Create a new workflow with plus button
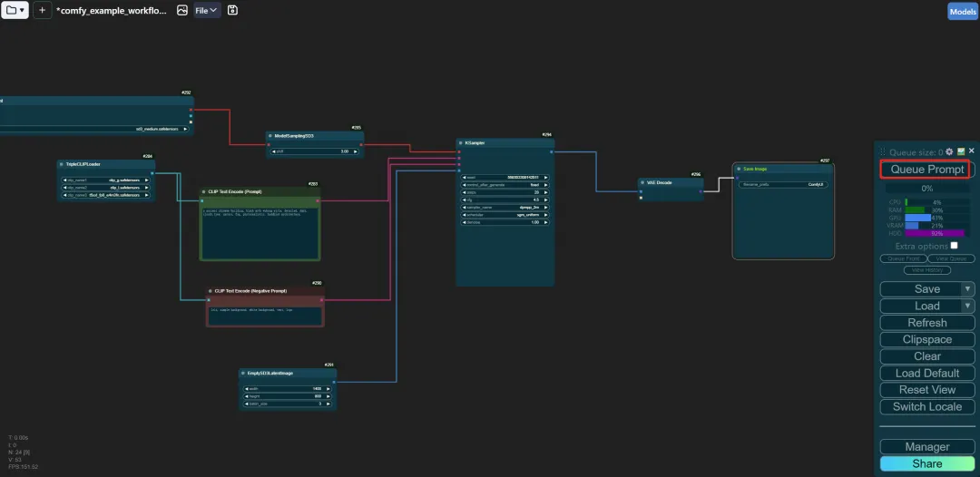 [x=42, y=10]
